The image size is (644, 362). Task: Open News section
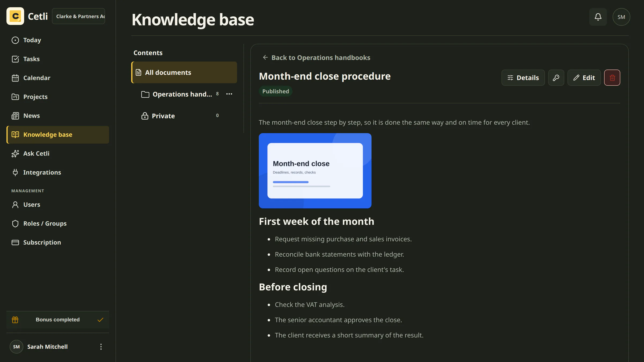pos(58,116)
